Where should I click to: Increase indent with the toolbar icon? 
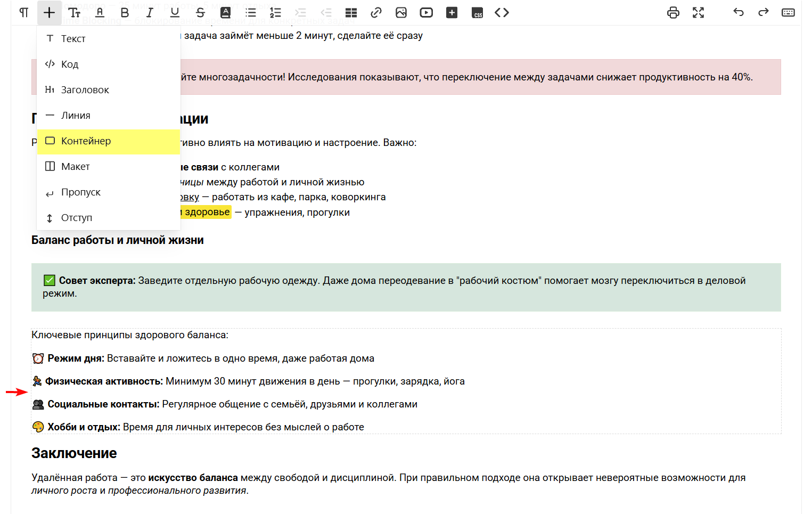click(301, 13)
